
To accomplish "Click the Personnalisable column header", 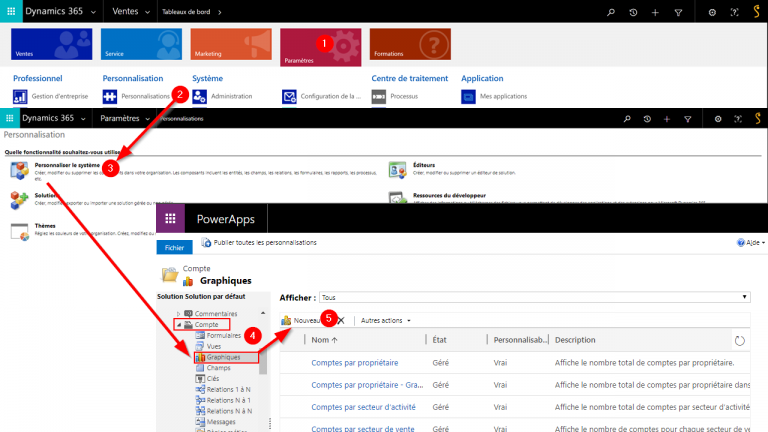I will [x=520, y=339].
